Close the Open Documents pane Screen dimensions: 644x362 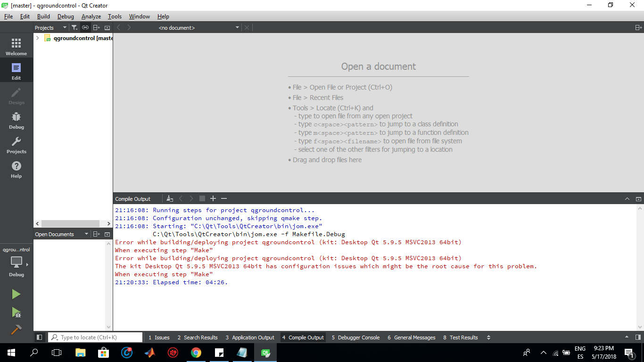(x=107, y=234)
